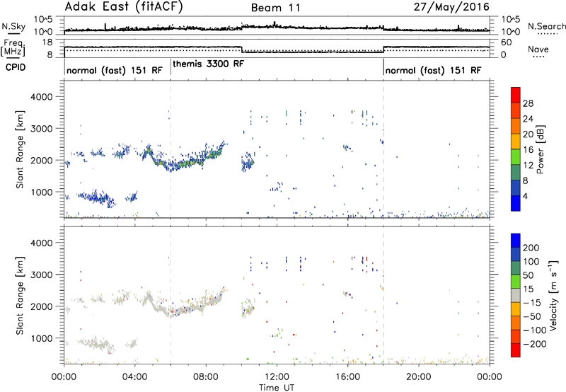Click the '20' tick on Power colorbar

pyautogui.click(x=528, y=134)
